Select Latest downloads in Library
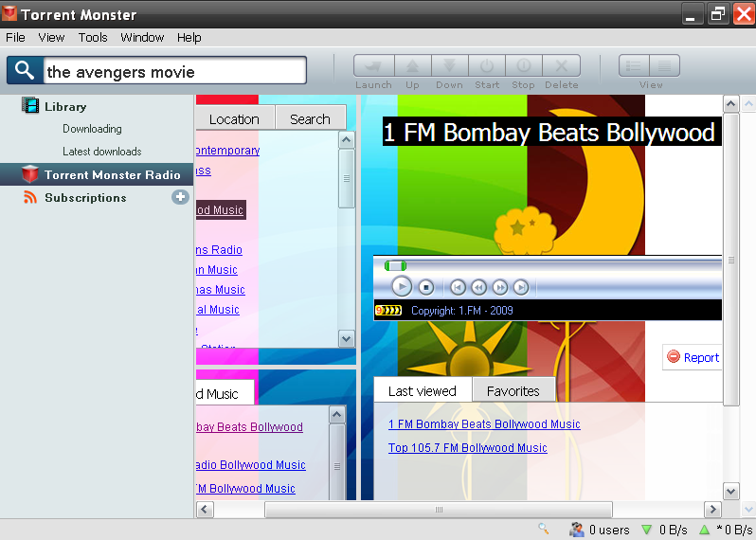Image resolution: width=756 pixels, height=540 pixels. click(102, 152)
